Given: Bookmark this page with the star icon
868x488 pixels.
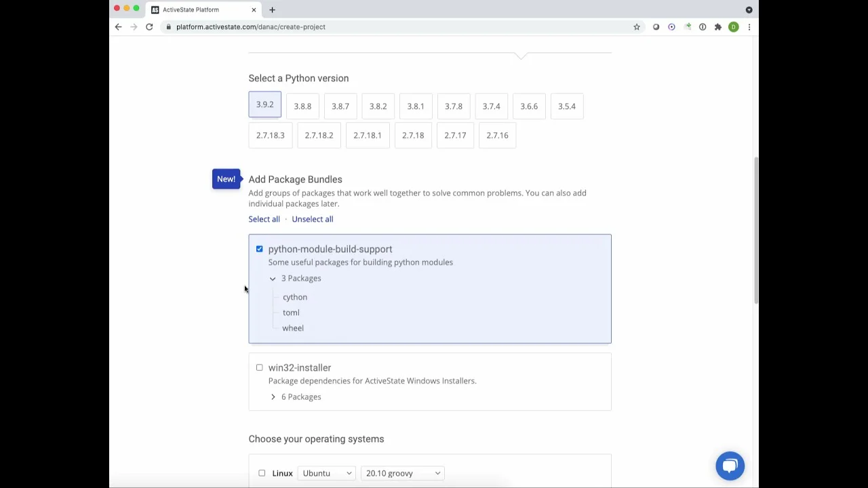Looking at the screenshot, I should tap(637, 26).
